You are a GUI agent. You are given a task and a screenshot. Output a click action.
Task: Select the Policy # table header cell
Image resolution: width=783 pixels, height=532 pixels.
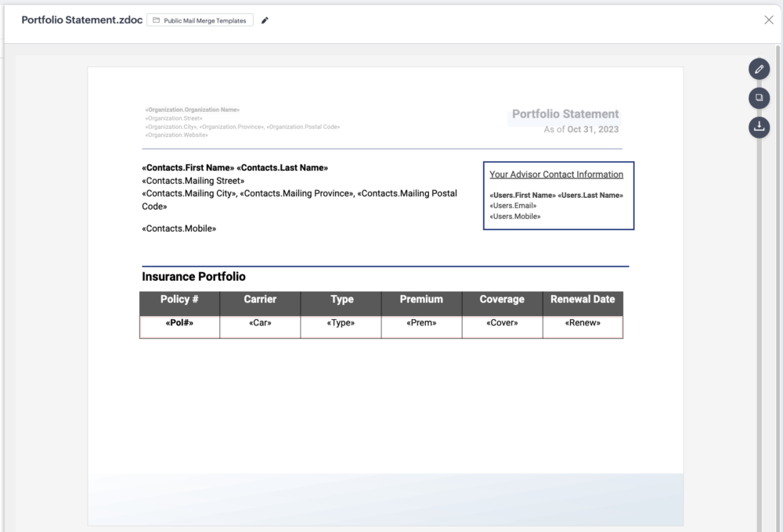pos(179,300)
